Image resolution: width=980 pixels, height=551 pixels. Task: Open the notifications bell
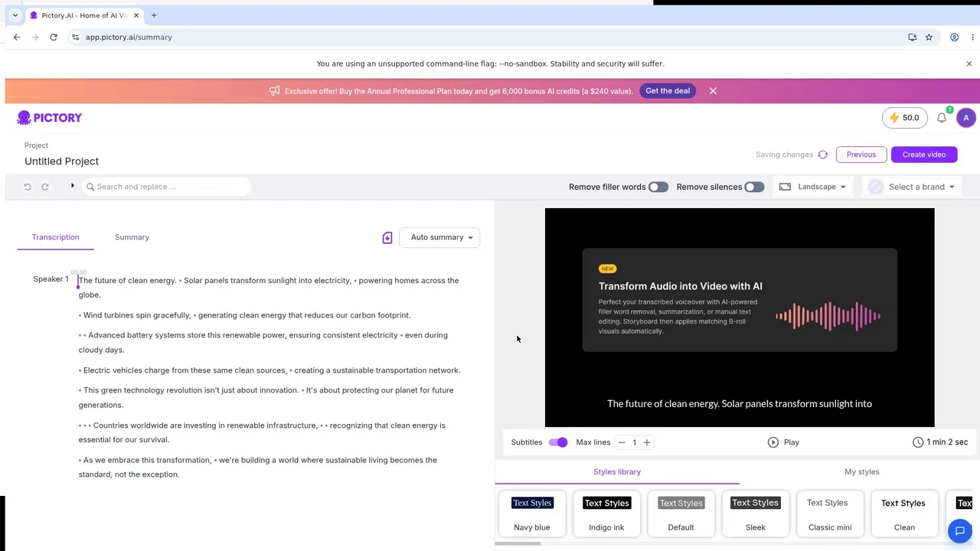(x=942, y=118)
